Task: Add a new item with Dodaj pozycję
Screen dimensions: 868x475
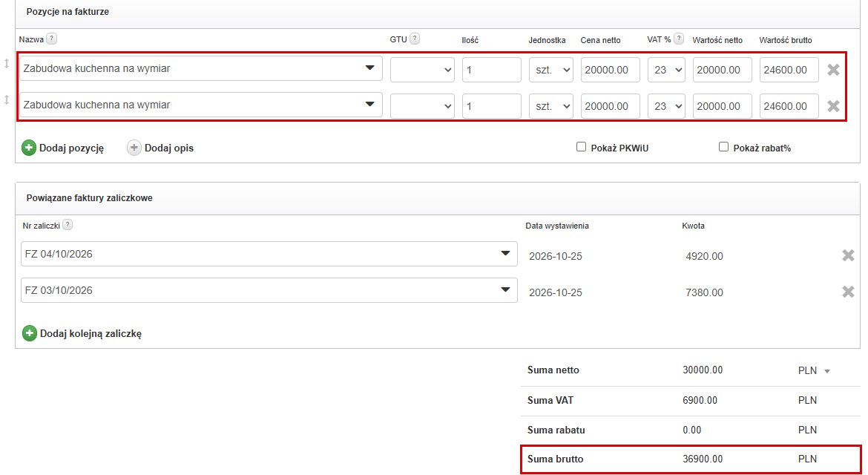Action: (x=62, y=148)
